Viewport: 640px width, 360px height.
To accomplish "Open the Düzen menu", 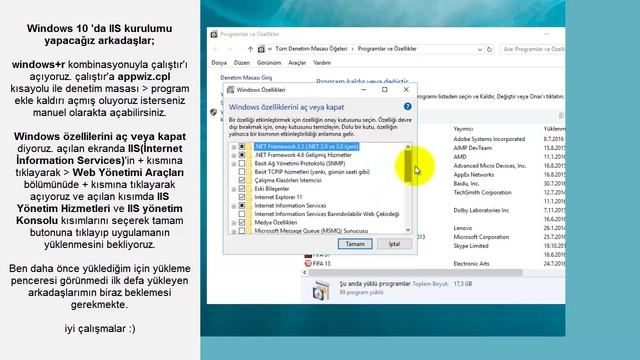I will pyautogui.click(x=241, y=63).
